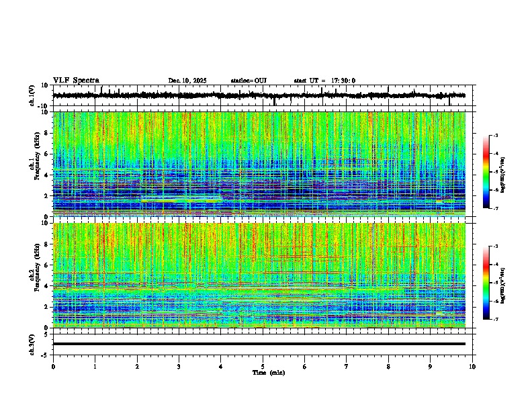The width and height of the screenshot is (532, 411).
Task: Click time axis tick label "4"
Action: tap(221, 367)
